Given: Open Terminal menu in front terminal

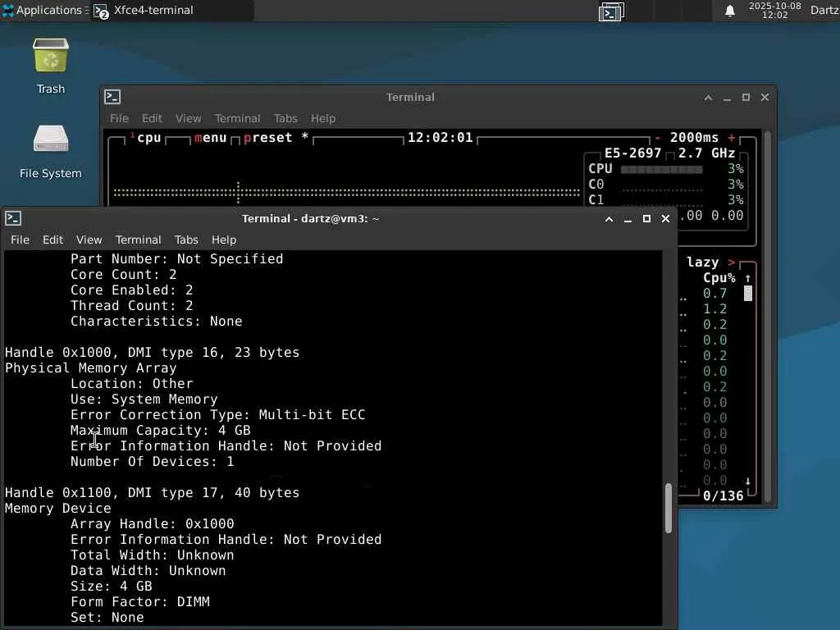Looking at the screenshot, I should click(x=138, y=240).
